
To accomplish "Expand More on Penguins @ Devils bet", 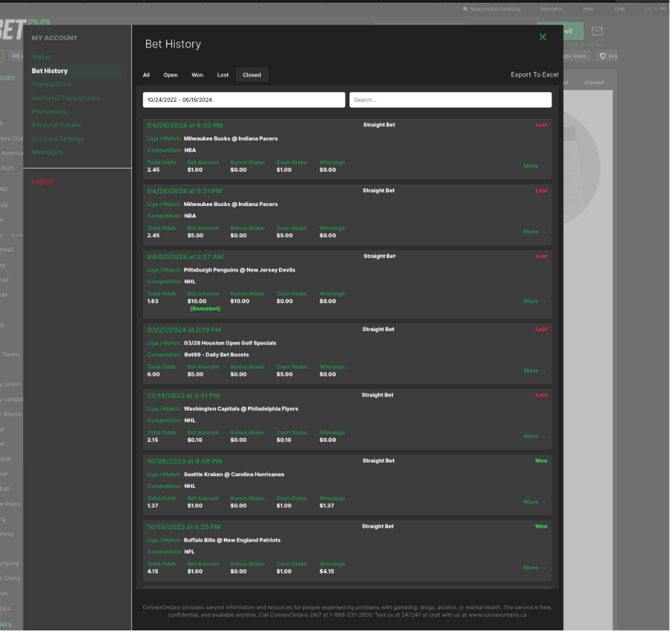I will point(537,302).
